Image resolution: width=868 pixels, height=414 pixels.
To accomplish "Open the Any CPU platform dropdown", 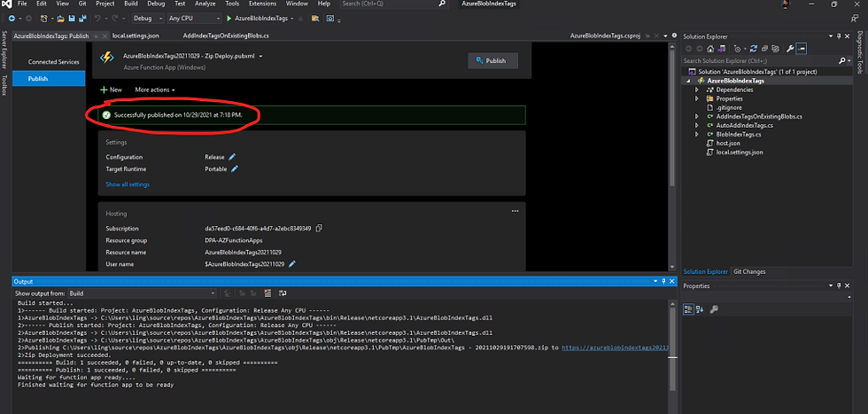I will coord(194,19).
